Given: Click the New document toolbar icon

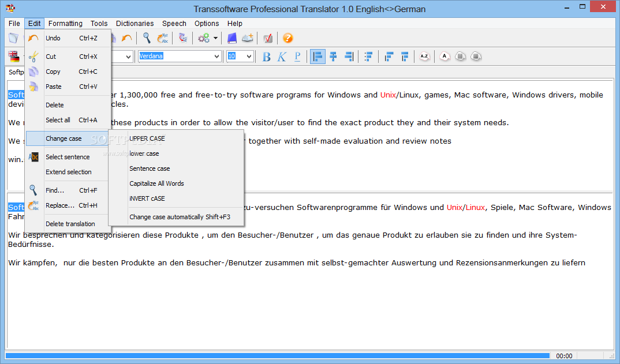Looking at the screenshot, I should point(13,38).
